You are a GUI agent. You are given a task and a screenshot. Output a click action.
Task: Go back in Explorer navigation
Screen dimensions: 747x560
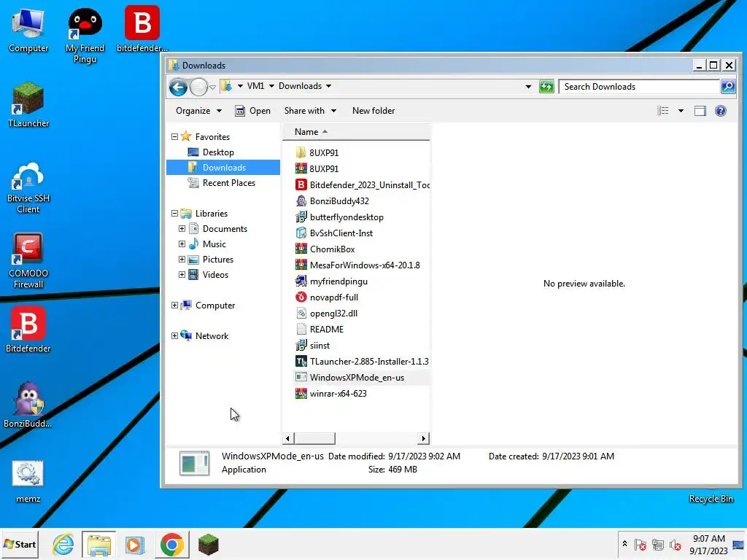179,87
